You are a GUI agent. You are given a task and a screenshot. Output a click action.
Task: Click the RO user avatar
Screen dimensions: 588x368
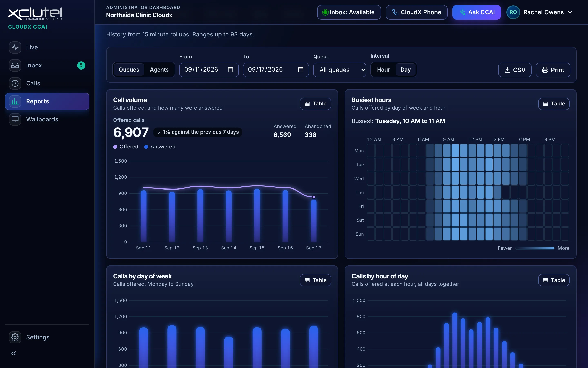(x=513, y=12)
